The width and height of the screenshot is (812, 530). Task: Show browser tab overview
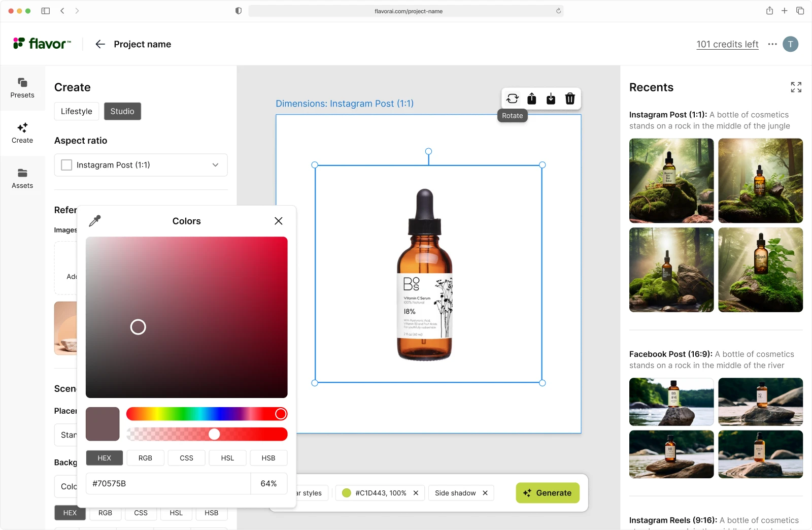point(800,11)
